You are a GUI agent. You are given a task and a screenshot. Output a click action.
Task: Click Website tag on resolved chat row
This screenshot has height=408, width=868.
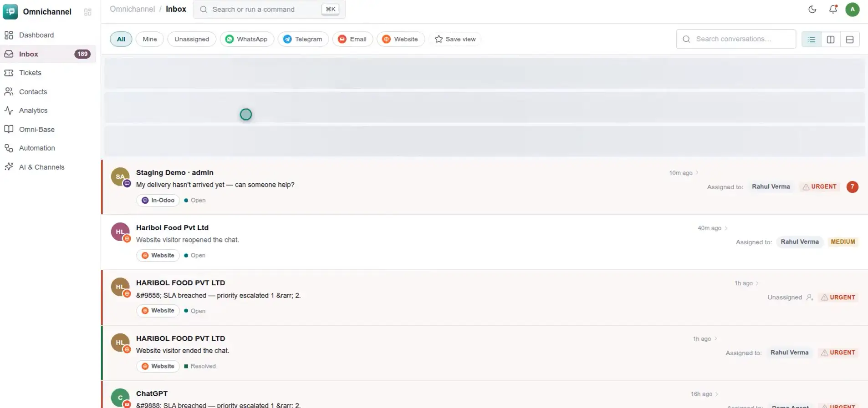click(158, 366)
